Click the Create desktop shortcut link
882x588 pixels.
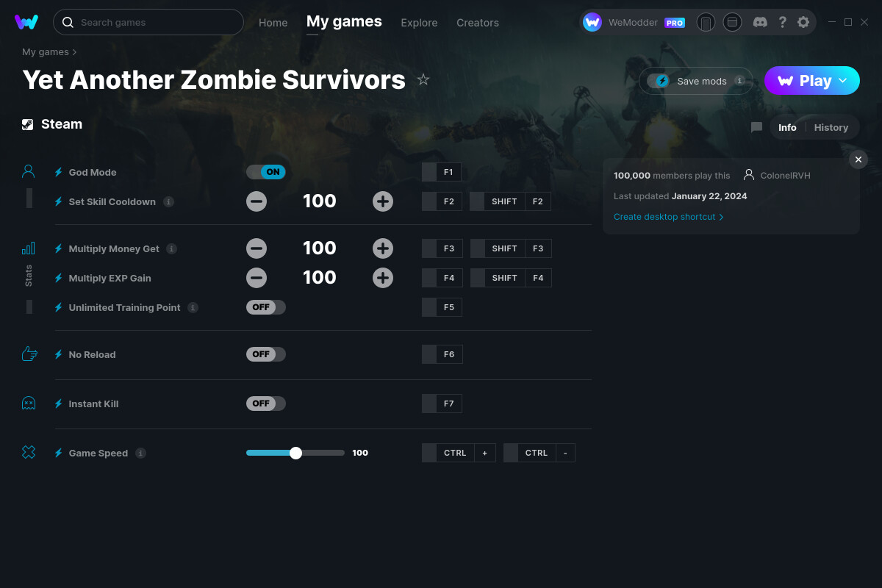click(x=664, y=217)
